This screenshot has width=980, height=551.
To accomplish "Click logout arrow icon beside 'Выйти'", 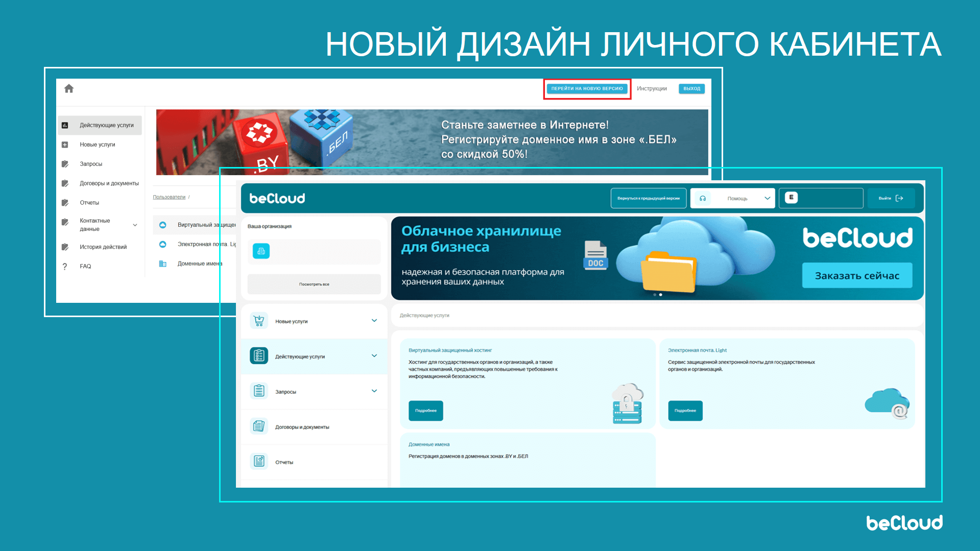I will click(899, 198).
